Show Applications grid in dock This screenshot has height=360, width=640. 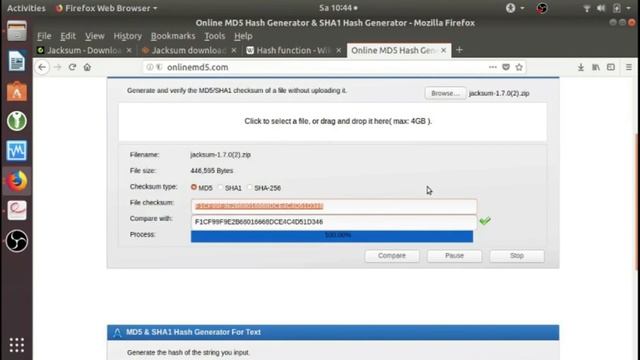coord(17,345)
